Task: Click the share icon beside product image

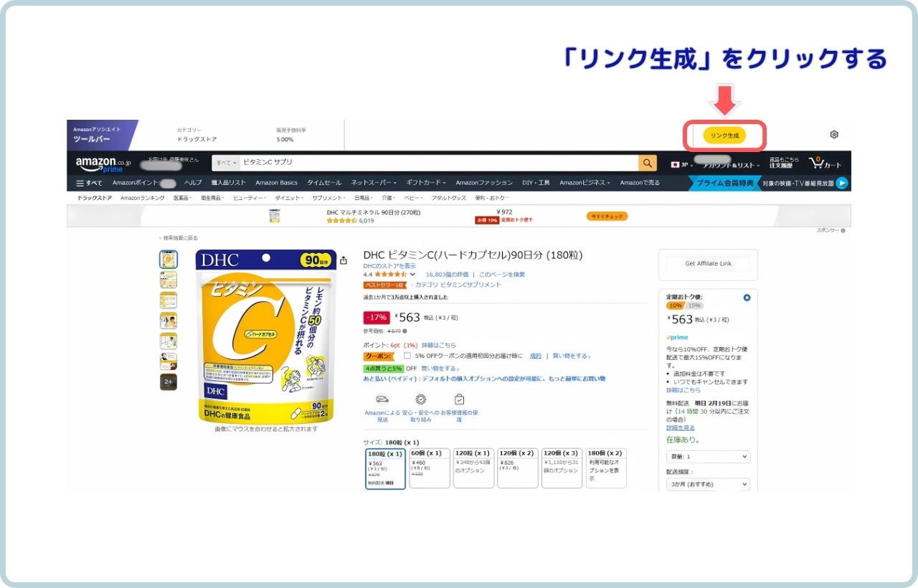Action: (x=344, y=260)
